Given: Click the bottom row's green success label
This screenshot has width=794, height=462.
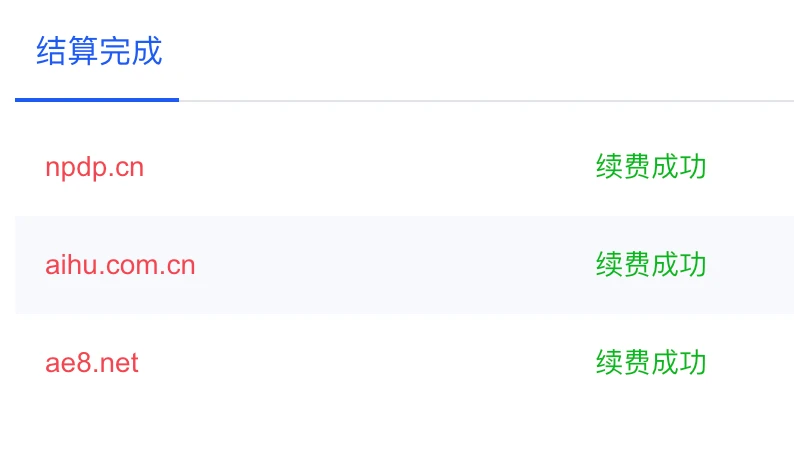Looking at the screenshot, I should point(651,362).
